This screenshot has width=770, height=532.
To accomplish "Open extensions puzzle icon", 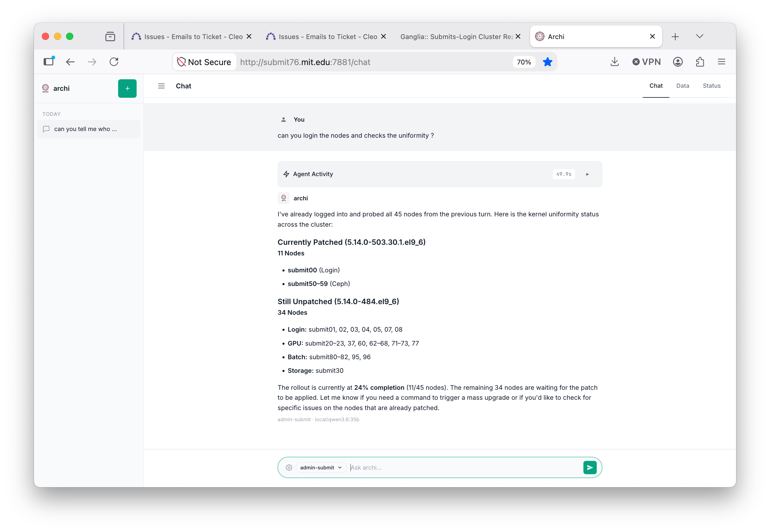I will [x=700, y=62].
